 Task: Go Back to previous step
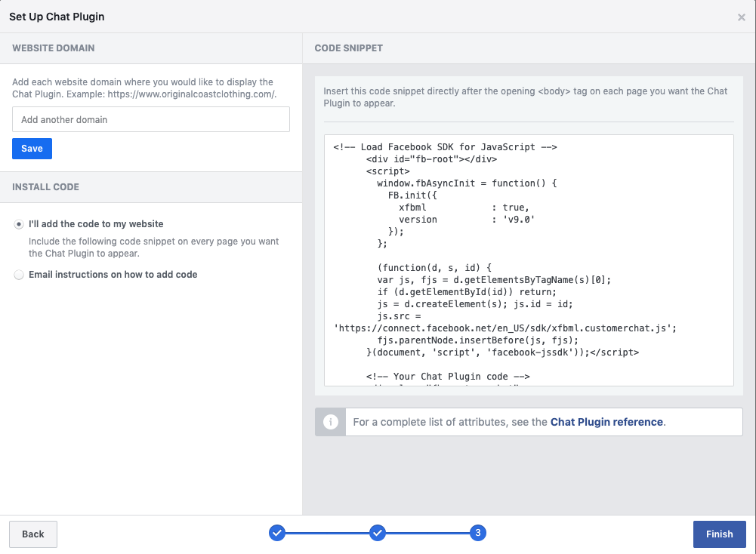click(32, 534)
